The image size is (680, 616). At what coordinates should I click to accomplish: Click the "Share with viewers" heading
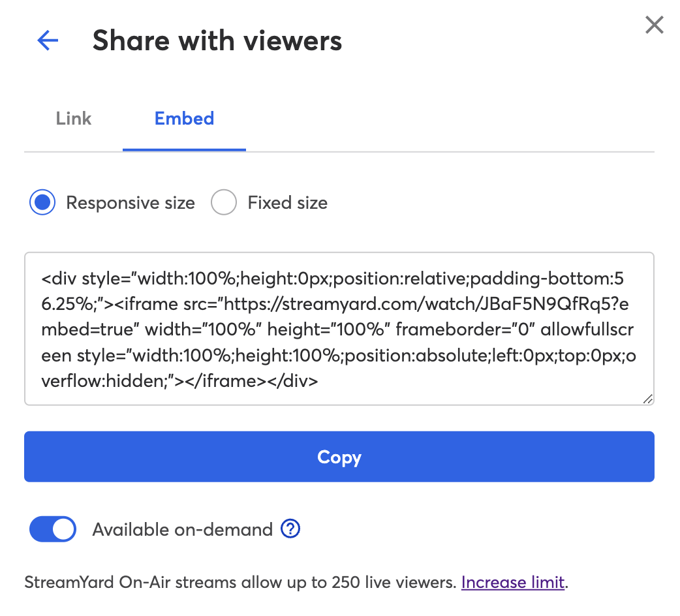(x=217, y=41)
